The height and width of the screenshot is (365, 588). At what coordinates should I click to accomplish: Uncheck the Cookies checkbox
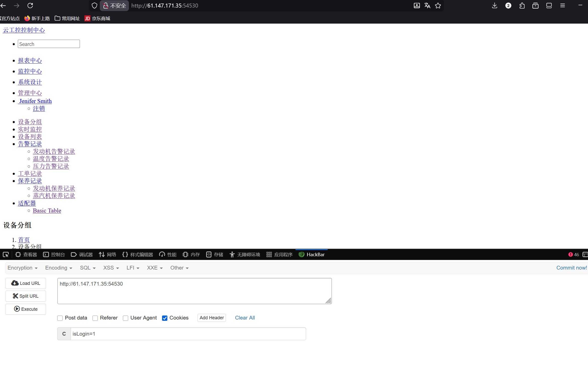click(165, 318)
